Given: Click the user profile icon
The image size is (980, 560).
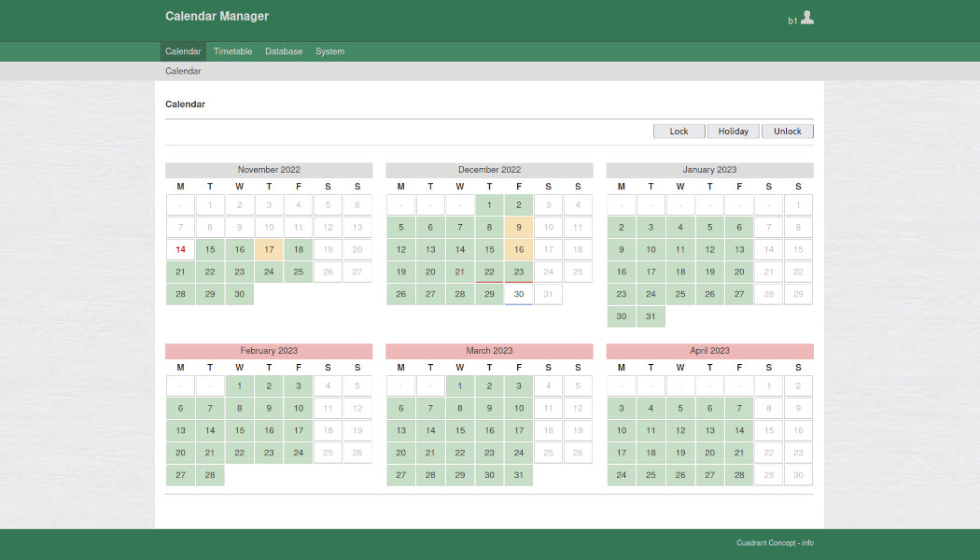Looking at the screenshot, I should [806, 18].
